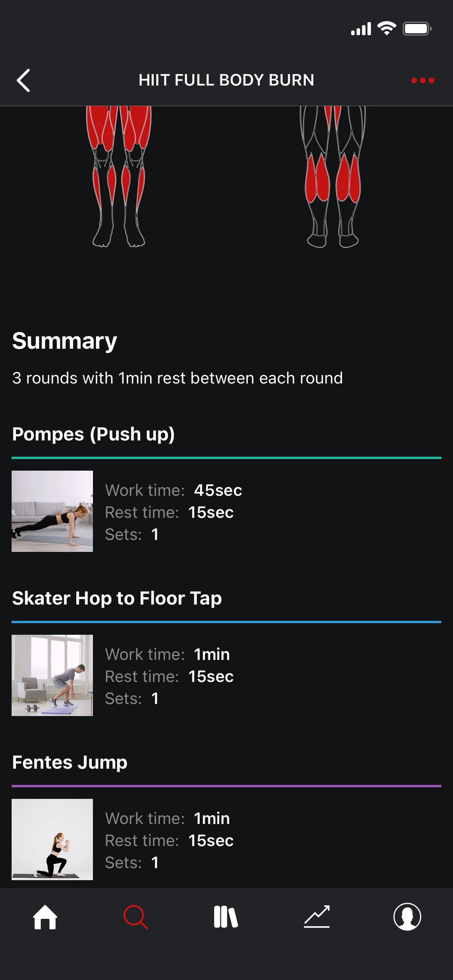The image size is (453, 980).
Task: Tap the back legs calves diagram
Action: coord(333,176)
